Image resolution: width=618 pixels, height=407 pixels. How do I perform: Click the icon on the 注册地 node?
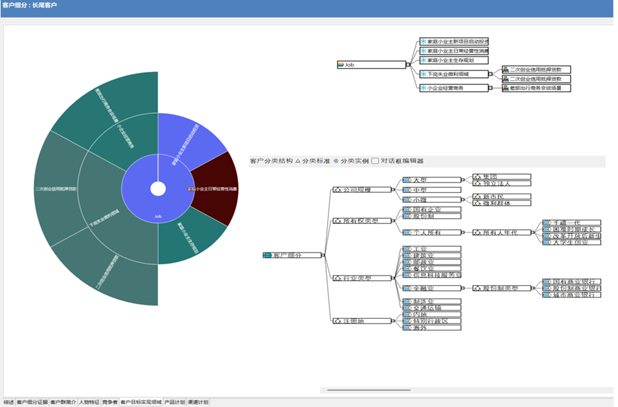(x=335, y=320)
